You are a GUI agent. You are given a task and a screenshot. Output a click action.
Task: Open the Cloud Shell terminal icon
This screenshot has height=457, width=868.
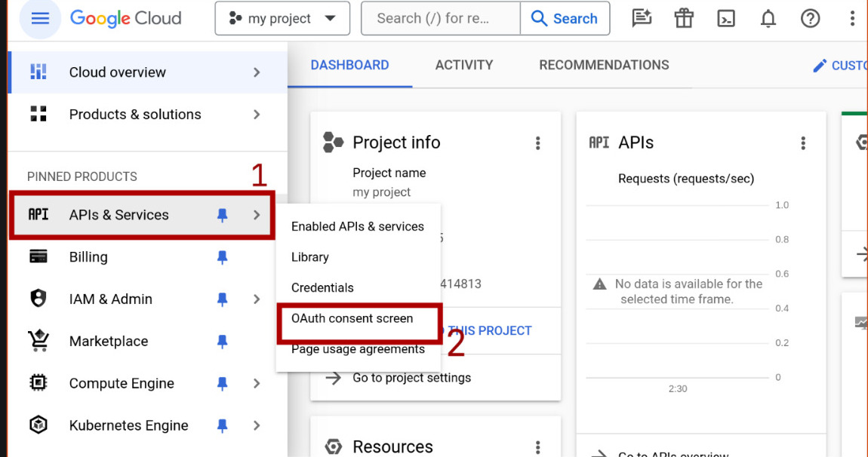(x=726, y=19)
